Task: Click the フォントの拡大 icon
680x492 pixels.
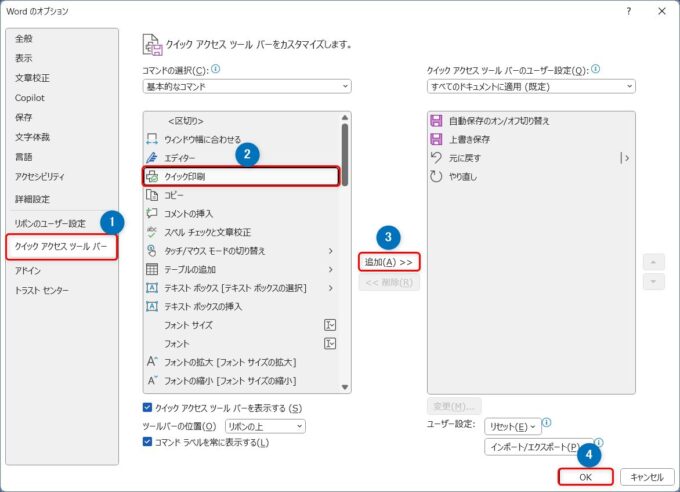Action: [152, 362]
